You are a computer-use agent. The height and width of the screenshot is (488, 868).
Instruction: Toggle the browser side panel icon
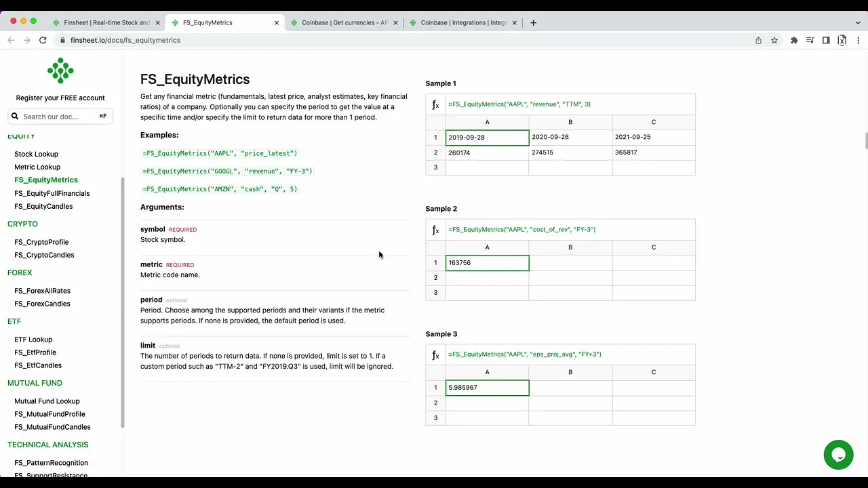[x=826, y=40]
